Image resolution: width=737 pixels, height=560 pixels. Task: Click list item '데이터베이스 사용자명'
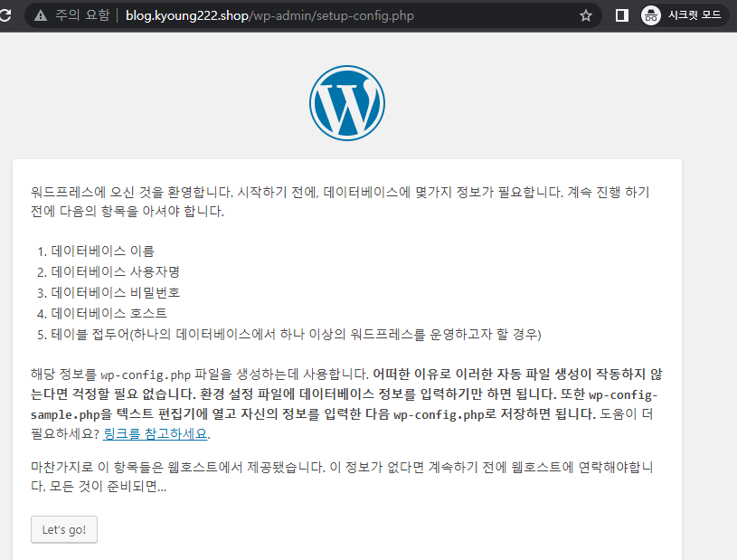[x=115, y=271]
